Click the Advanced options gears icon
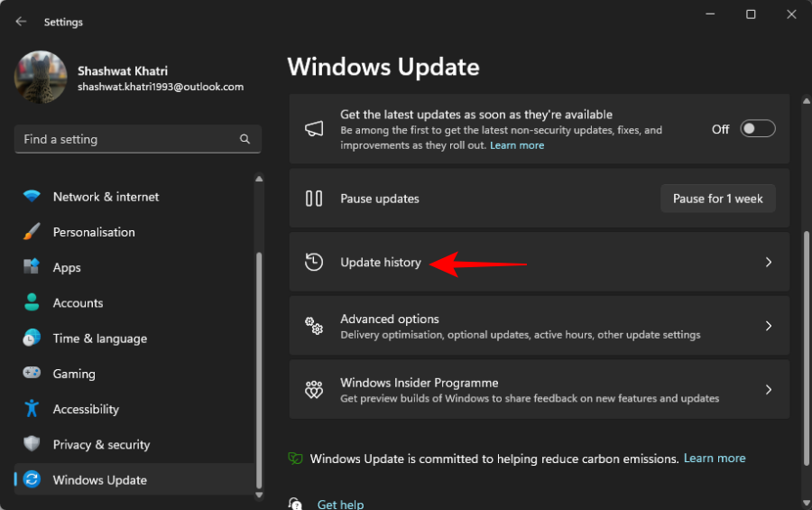 coord(314,326)
